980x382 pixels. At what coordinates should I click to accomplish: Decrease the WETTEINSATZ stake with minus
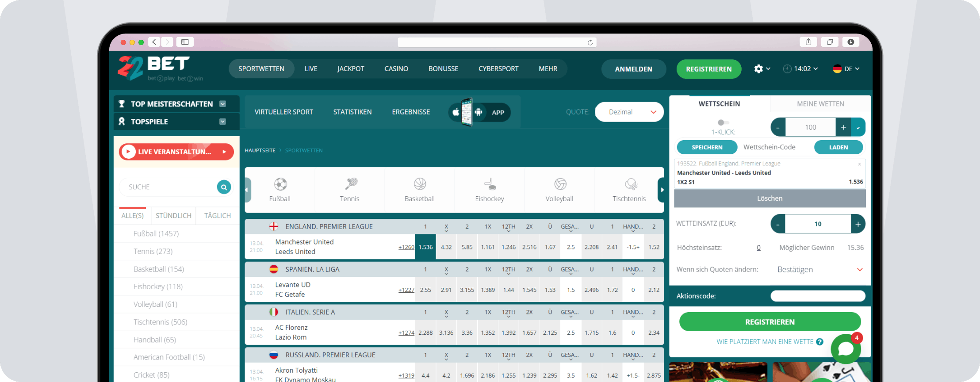coord(778,224)
